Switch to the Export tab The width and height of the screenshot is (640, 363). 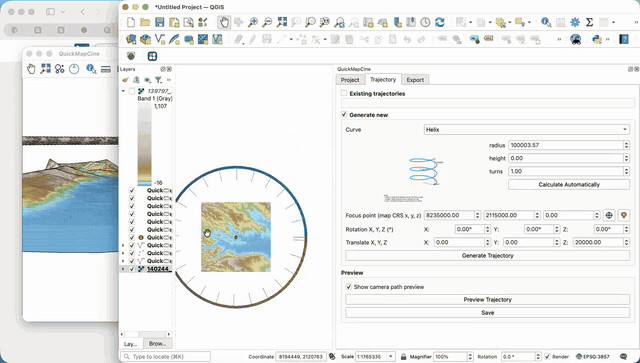point(415,80)
